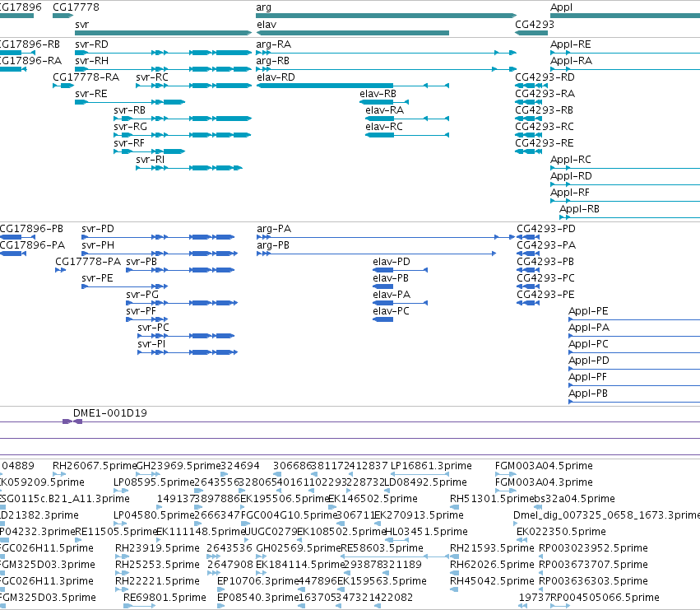The height and width of the screenshot is (610, 700).
Task: Select the RH62026.5prime EST label
Action: [492, 565]
